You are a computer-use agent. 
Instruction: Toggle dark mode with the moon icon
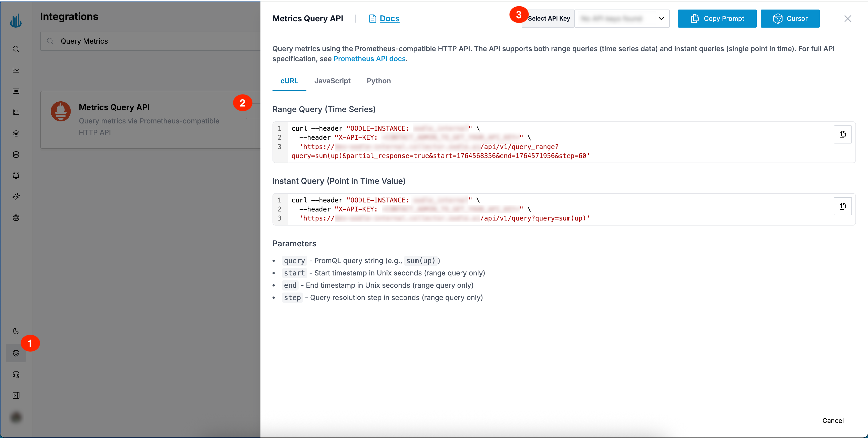(16, 331)
